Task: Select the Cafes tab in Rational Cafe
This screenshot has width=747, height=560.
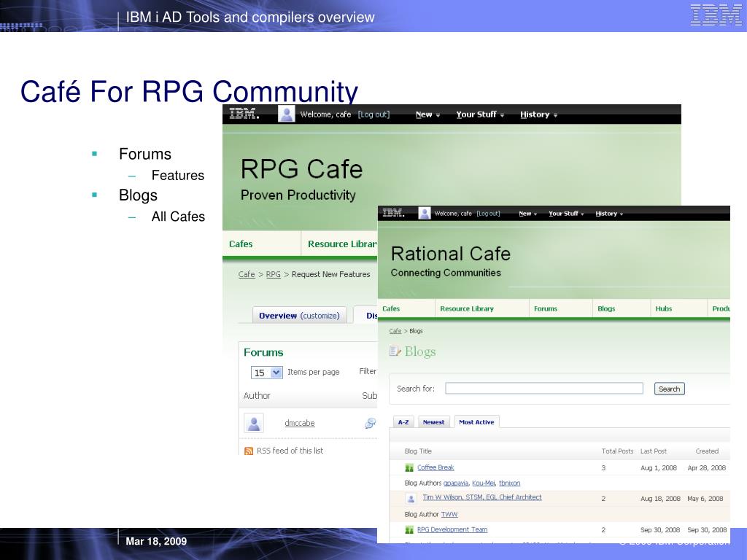Action: [x=406, y=308]
